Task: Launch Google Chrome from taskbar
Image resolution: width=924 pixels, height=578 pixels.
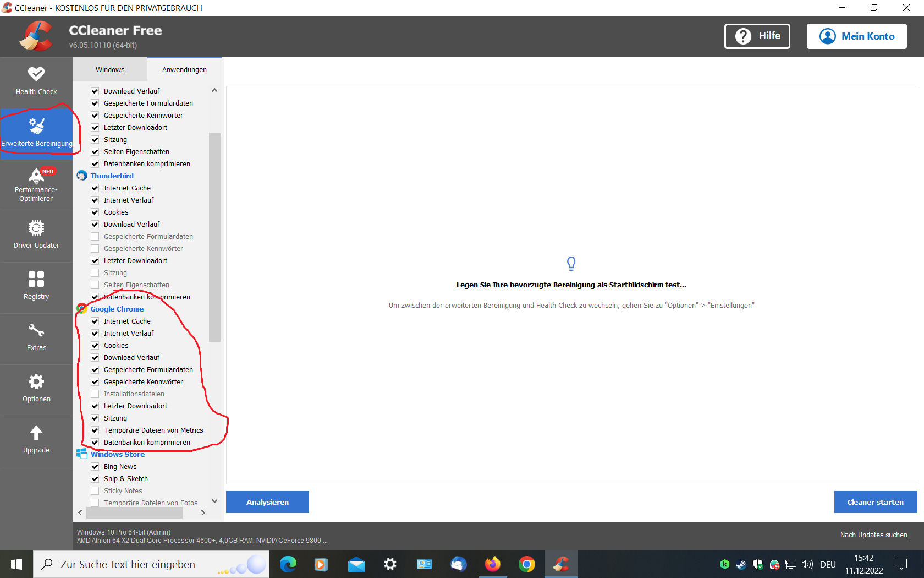Action: 527,564
